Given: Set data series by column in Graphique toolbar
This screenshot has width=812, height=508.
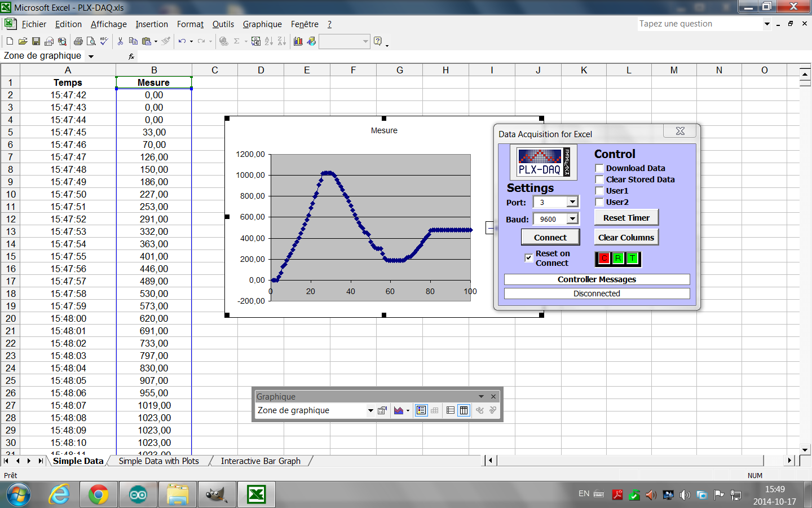Looking at the screenshot, I should point(464,410).
